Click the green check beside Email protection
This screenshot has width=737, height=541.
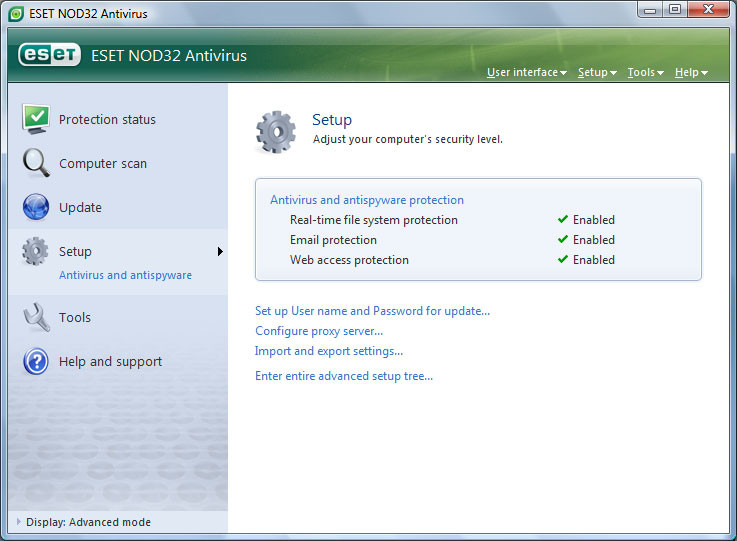click(563, 239)
